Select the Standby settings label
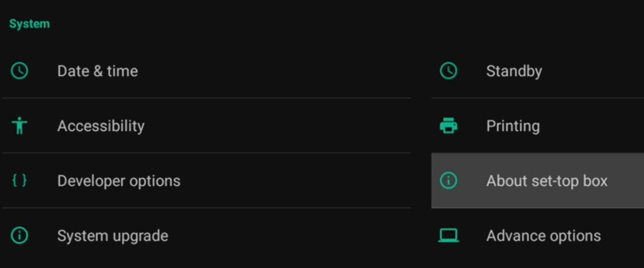 coord(514,71)
